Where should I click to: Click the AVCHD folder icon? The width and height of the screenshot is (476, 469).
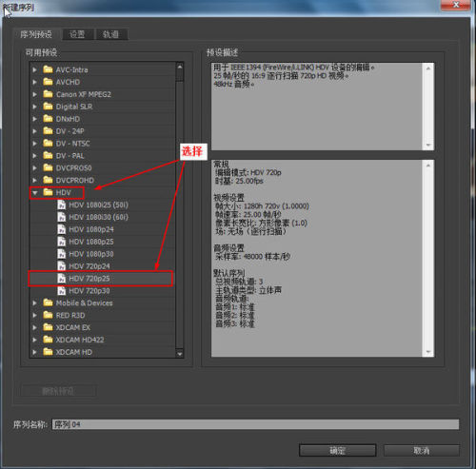pos(48,82)
